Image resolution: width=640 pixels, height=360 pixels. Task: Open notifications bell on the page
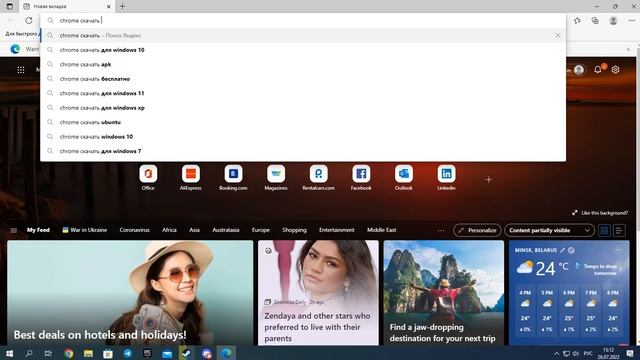(x=598, y=69)
